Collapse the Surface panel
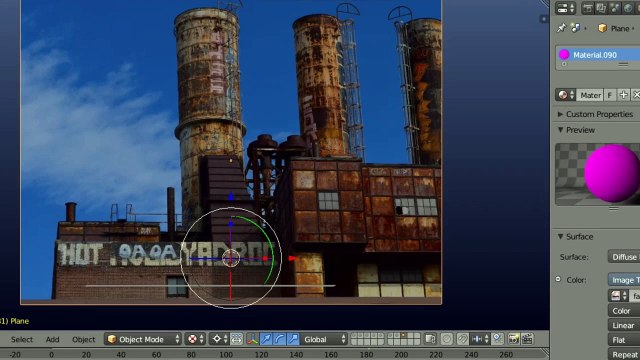The width and height of the screenshot is (640, 360). click(575, 237)
